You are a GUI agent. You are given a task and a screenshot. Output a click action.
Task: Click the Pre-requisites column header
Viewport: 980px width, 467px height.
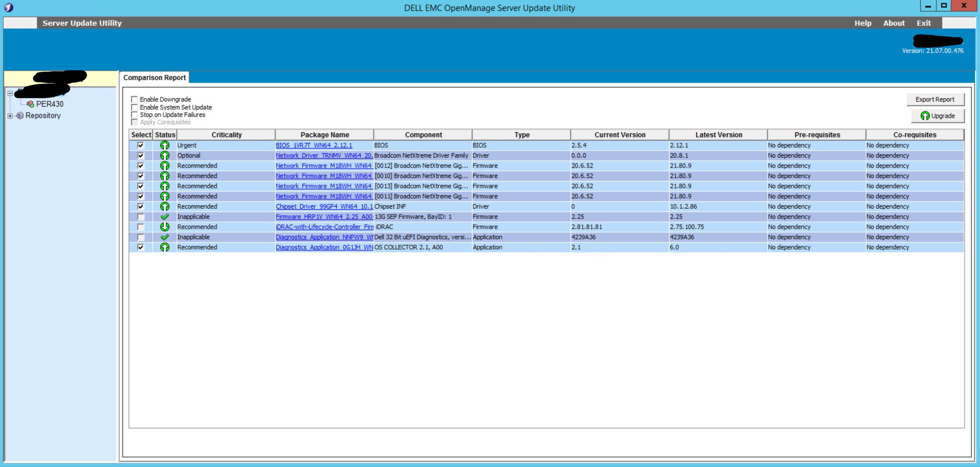[817, 135]
